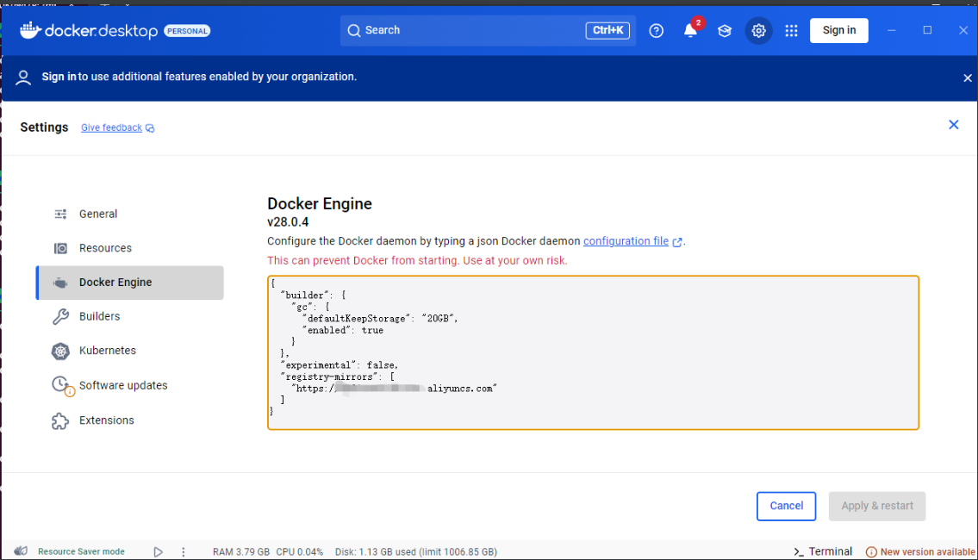978x560 pixels.
Task: Select the Kubernetes settings tab
Action: tap(130, 352)
